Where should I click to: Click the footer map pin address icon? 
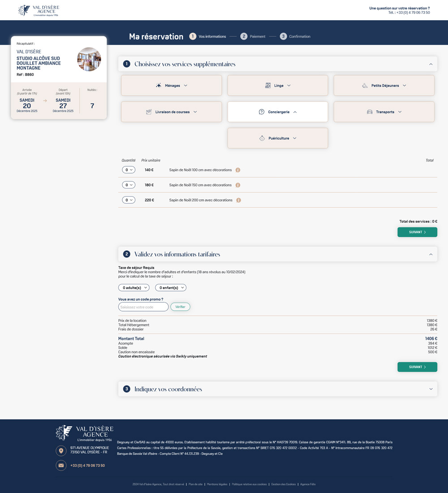pos(61,450)
